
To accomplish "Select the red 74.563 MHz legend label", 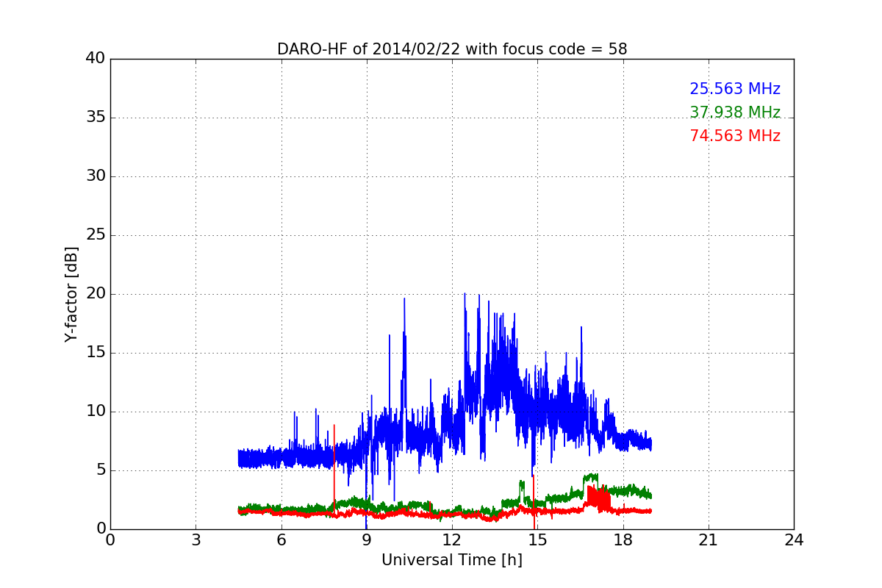I will point(735,136).
